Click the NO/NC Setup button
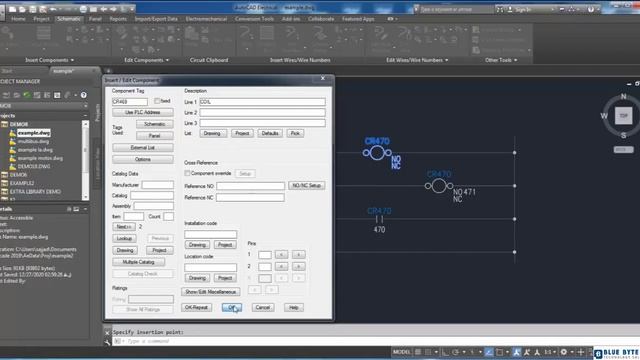The width and height of the screenshot is (640, 360). (x=307, y=185)
